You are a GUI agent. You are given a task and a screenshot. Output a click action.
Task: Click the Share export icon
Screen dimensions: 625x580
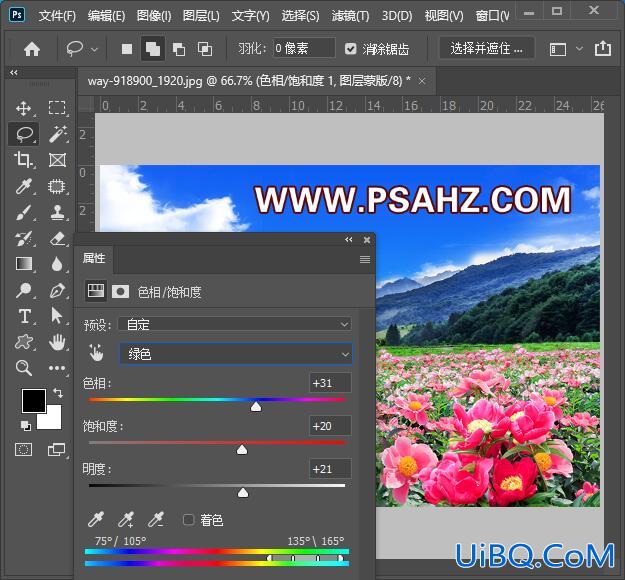(603, 49)
